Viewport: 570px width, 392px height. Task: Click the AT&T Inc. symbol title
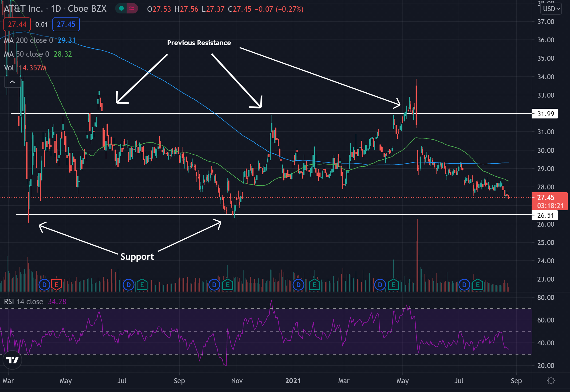(23, 9)
